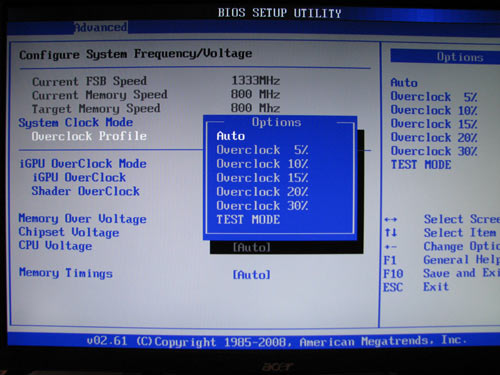
Task: Select Shader OverClock entry
Action: (86, 191)
